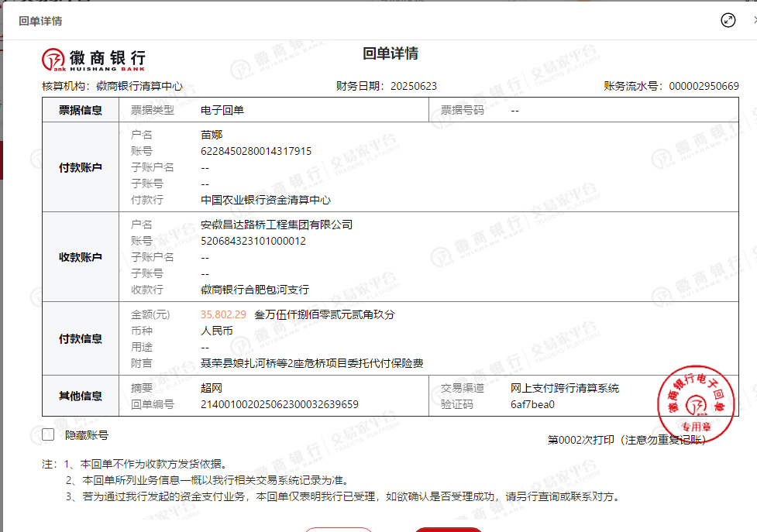Click the 隐藏账号 label text

pos(87,435)
